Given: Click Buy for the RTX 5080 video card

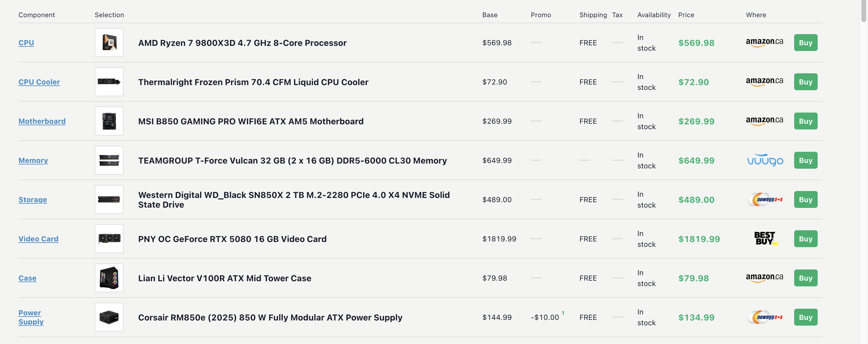Looking at the screenshot, I should [806, 238].
